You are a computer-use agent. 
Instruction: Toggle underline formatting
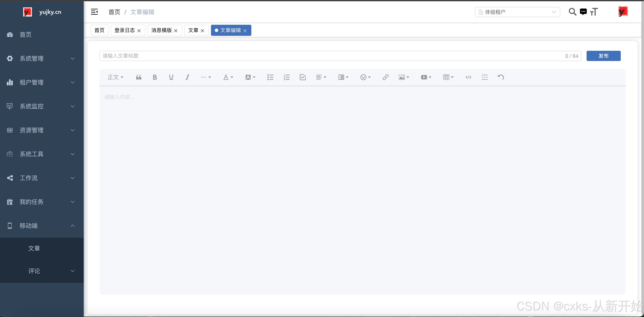click(171, 77)
